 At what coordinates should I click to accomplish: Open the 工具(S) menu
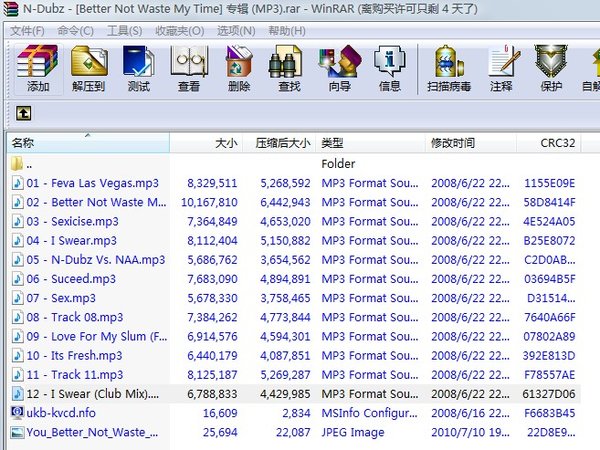click(124, 31)
